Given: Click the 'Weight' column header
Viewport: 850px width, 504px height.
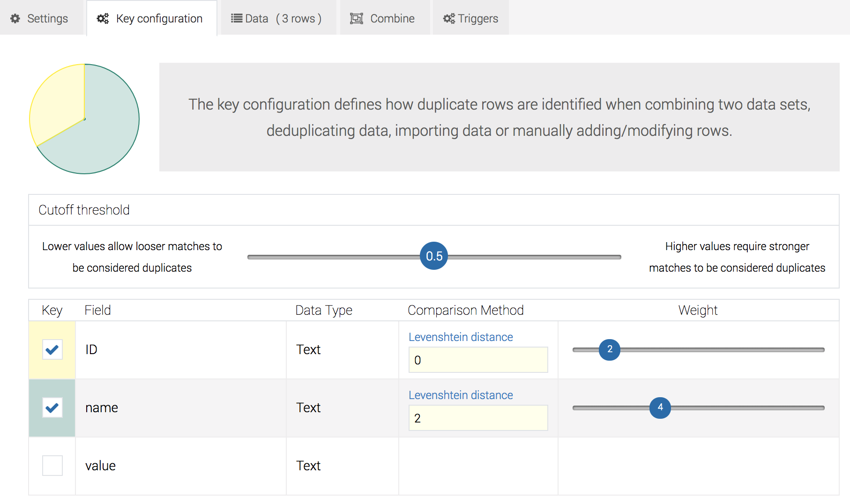Looking at the screenshot, I should 698,310.
